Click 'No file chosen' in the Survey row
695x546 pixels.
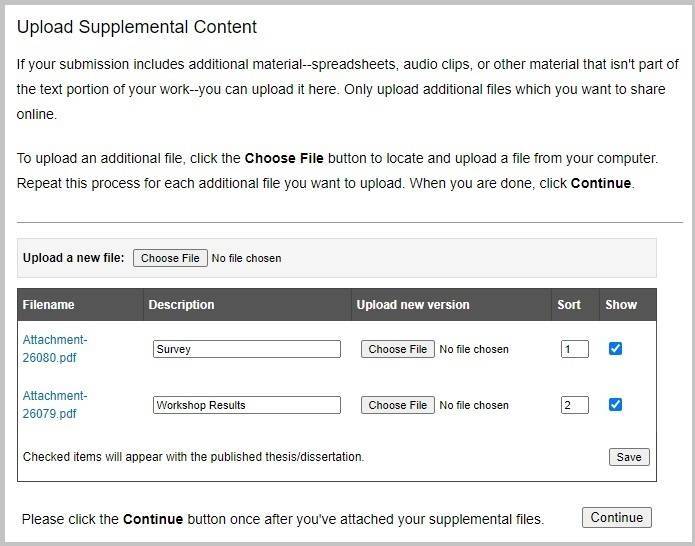tap(474, 349)
